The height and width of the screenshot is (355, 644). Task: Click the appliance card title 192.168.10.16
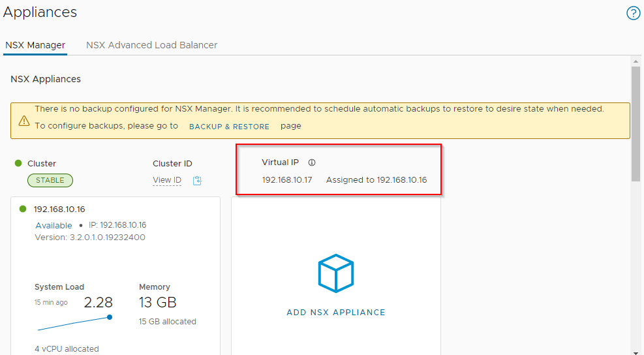click(59, 209)
